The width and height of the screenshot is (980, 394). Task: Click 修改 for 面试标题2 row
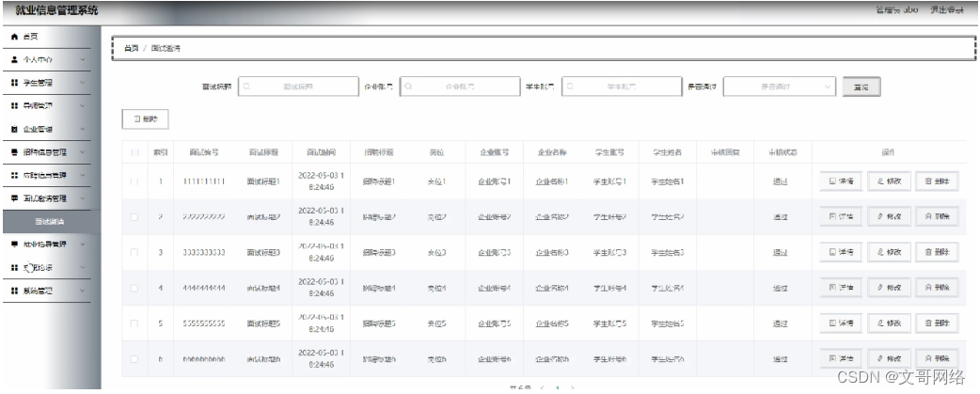[890, 216]
